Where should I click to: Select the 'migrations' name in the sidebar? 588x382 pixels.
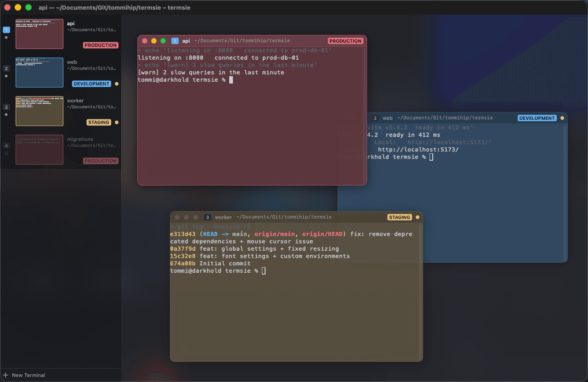coord(80,139)
